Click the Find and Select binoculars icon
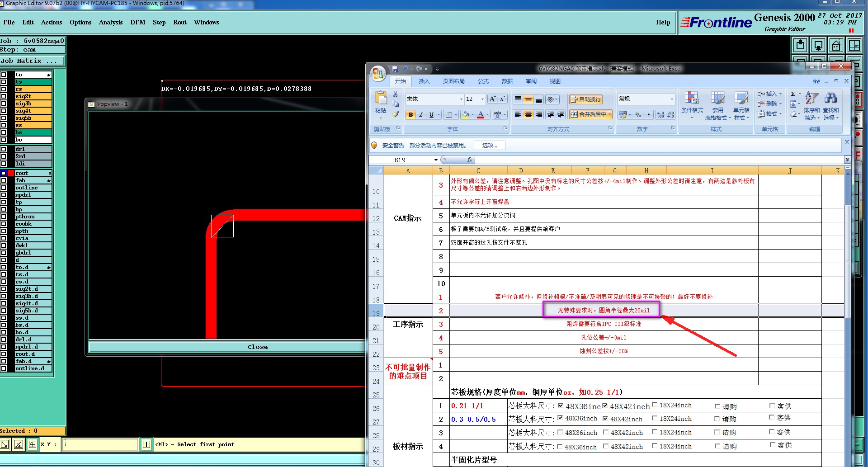 (830, 98)
